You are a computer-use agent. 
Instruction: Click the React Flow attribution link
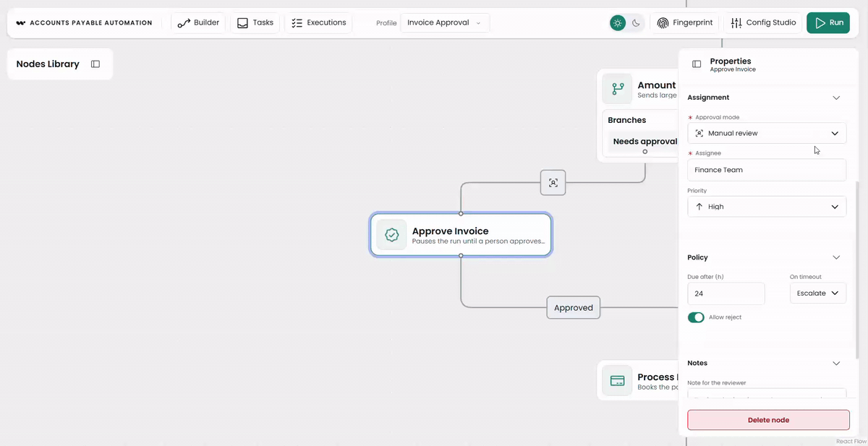pyautogui.click(x=851, y=441)
